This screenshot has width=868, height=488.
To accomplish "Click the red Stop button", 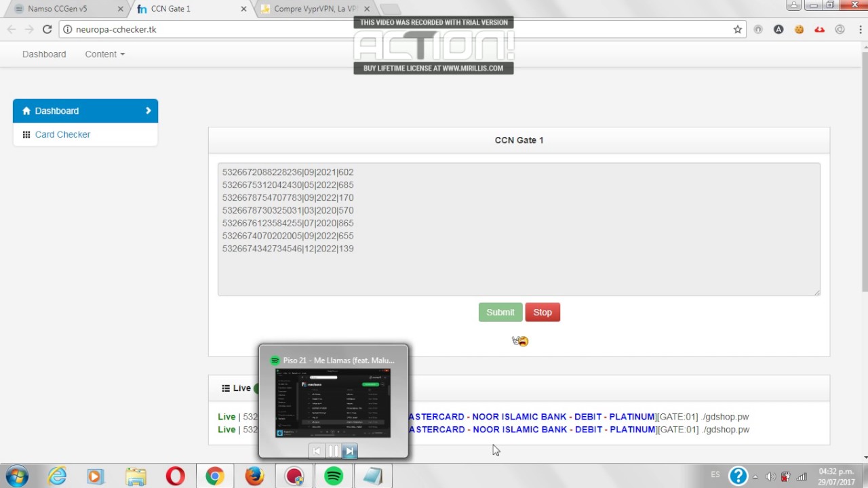I will (x=542, y=312).
